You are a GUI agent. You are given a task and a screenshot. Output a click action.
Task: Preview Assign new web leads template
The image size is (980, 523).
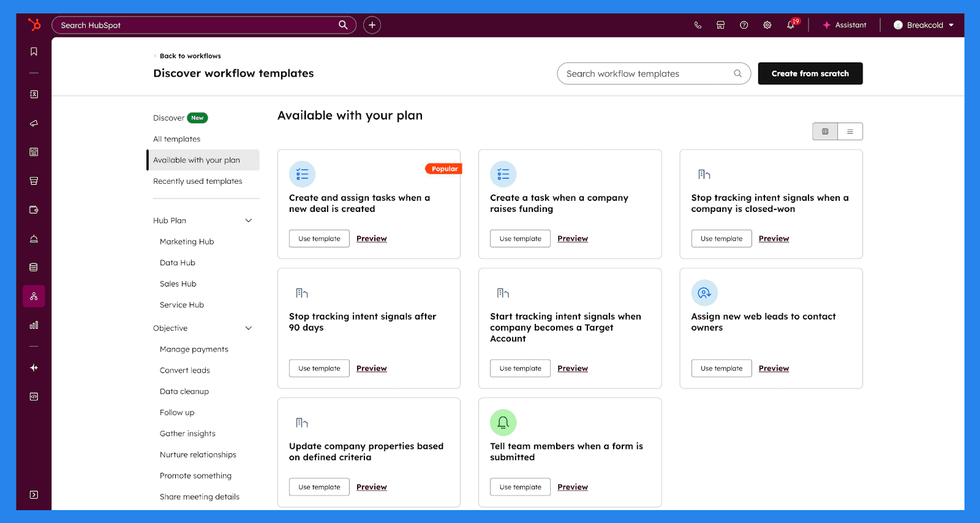(x=774, y=368)
